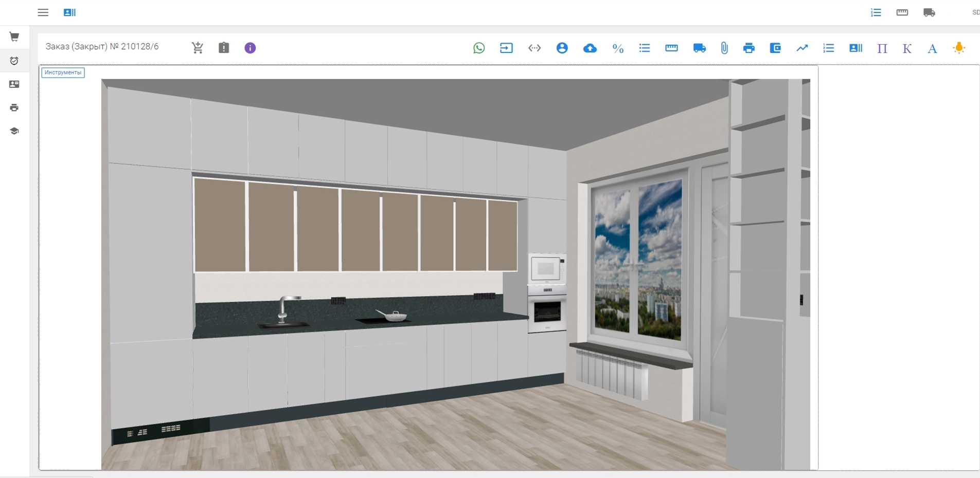
Task: Click the blue А letter button
Action: [x=932, y=48]
